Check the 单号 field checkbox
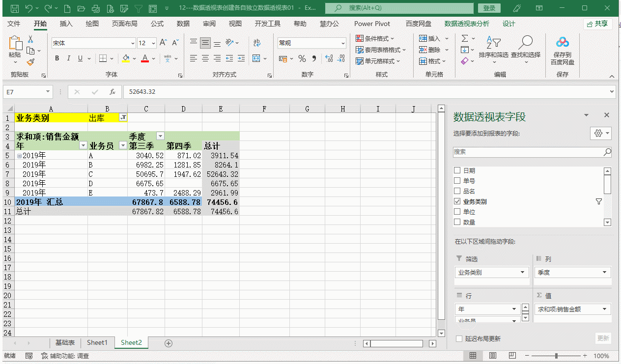 pos(457,181)
